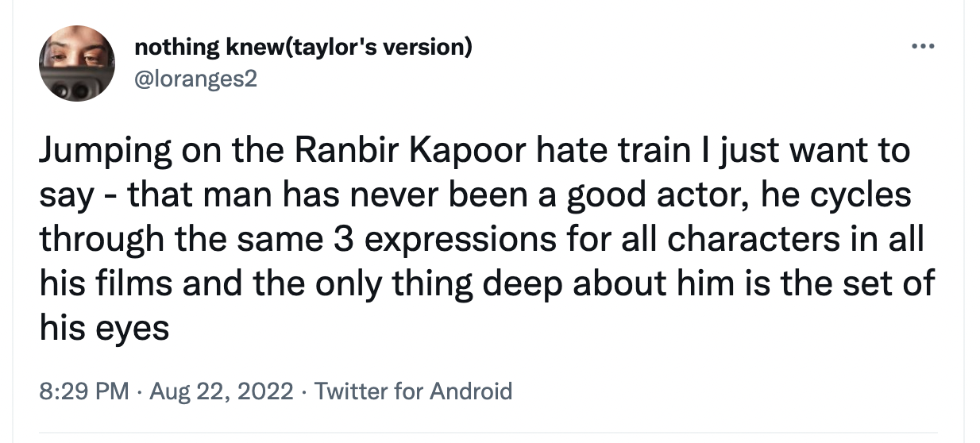Click the phrase "set of" in the tweet
This screenshot has height=443, width=980.
coord(888,283)
